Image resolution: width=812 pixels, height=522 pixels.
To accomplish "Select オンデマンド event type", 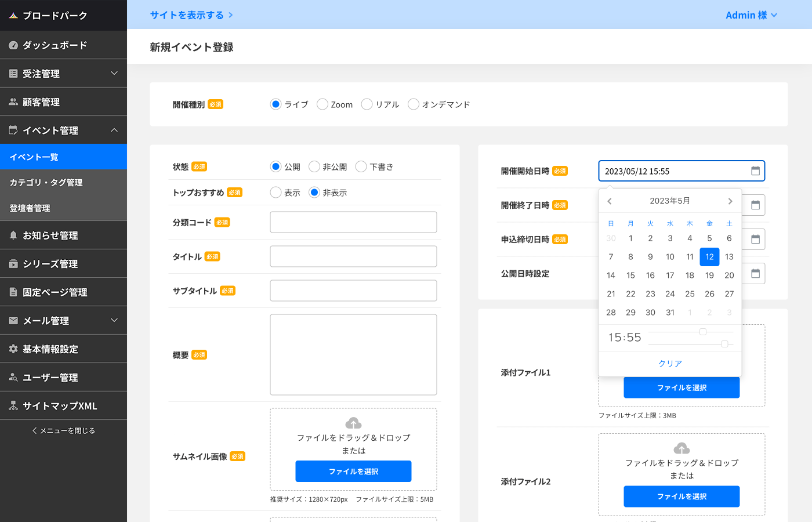I will coord(413,104).
